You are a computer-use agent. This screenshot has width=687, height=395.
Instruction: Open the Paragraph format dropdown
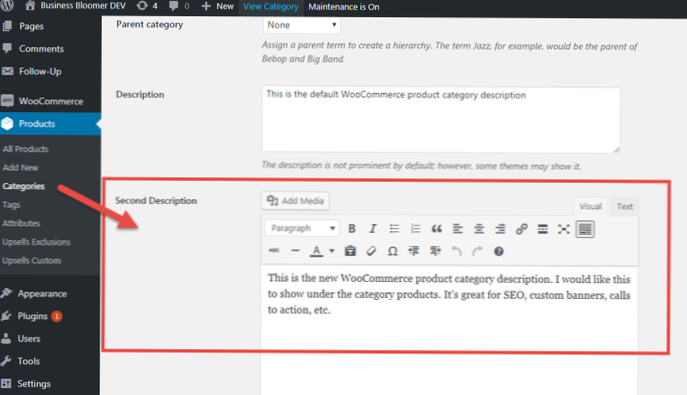[302, 228]
